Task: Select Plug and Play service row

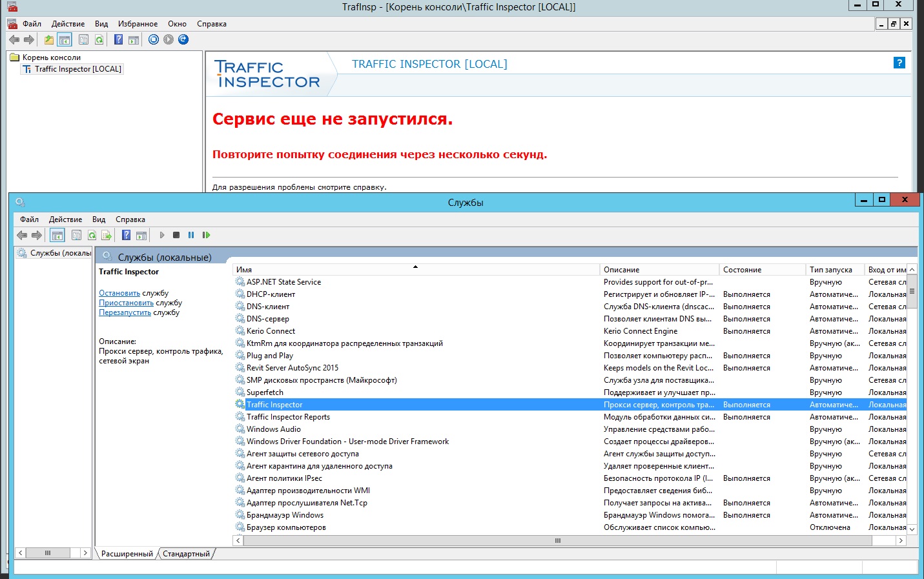Action: pyautogui.click(x=570, y=356)
